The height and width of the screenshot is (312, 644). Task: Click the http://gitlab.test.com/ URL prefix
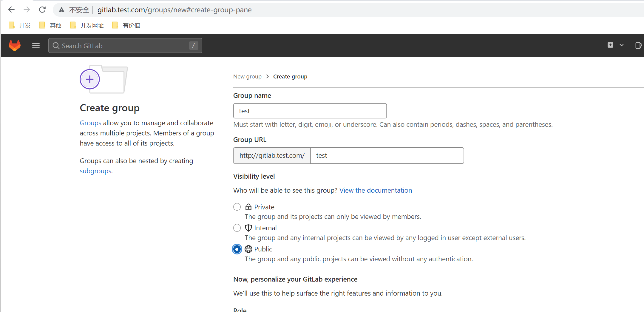tap(272, 155)
